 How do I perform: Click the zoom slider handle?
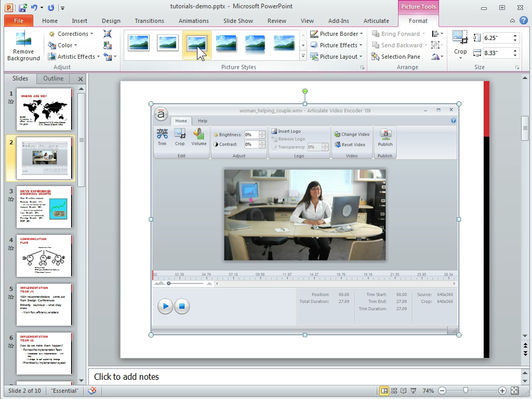coord(466,391)
